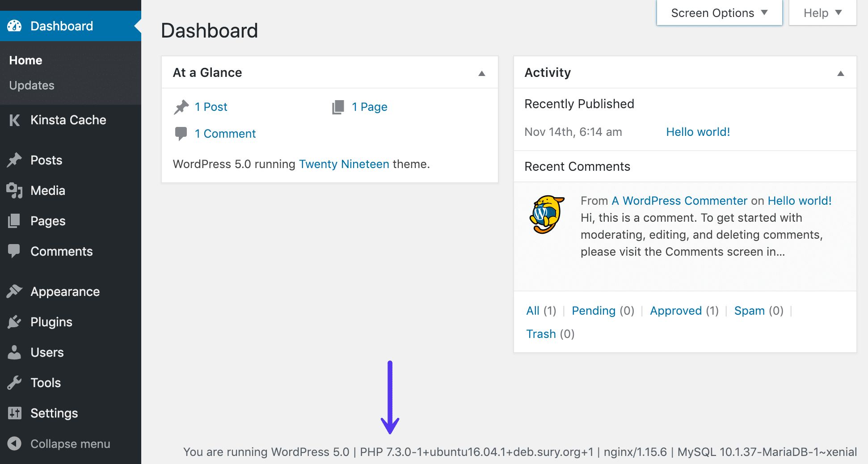Open the Dashboard icon in the sidebar
Screen dimensions: 868x464
tap(15, 25)
